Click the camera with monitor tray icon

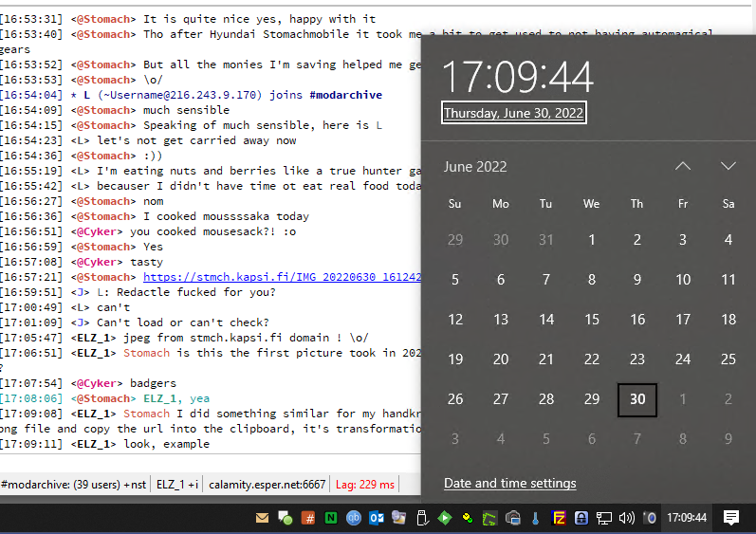512,518
